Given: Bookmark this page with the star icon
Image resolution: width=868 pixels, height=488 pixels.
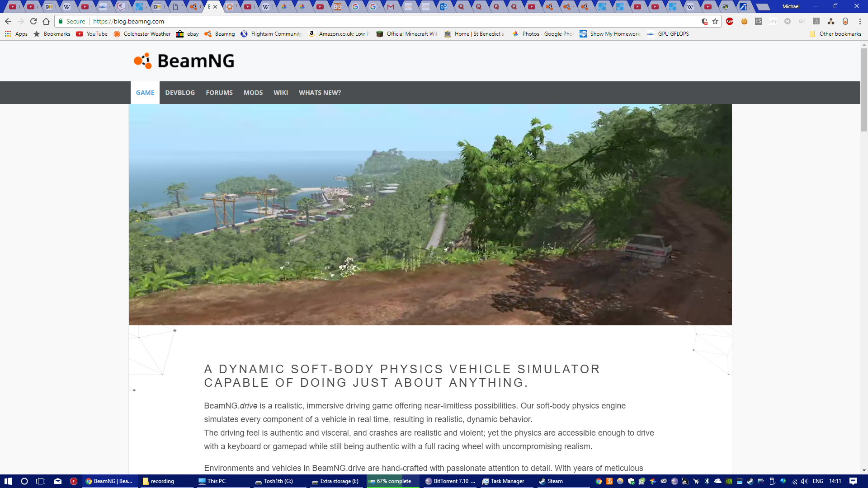Looking at the screenshot, I should coord(715,21).
